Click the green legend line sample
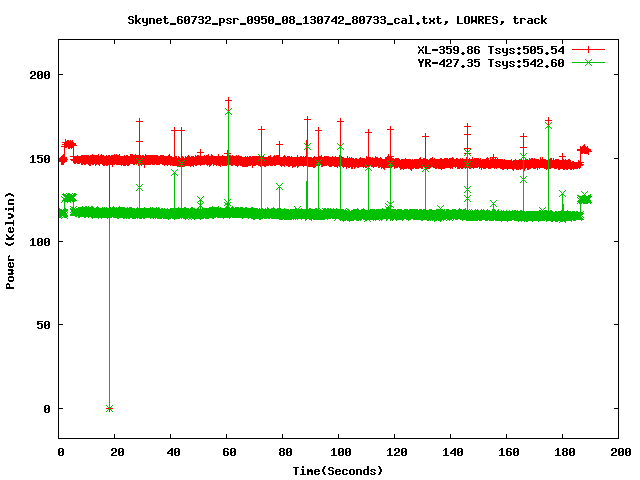This screenshot has width=640, height=480. click(x=588, y=62)
